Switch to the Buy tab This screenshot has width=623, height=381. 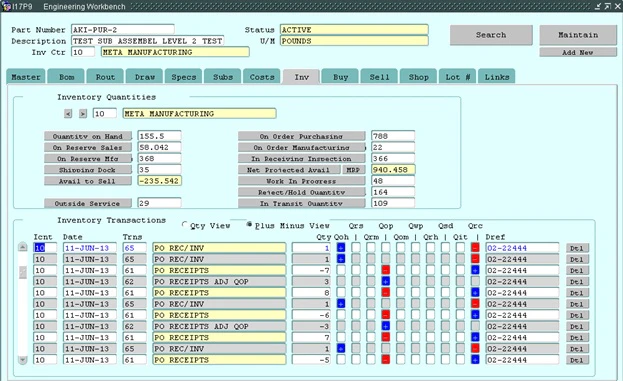pyautogui.click(x=340, y=77)
